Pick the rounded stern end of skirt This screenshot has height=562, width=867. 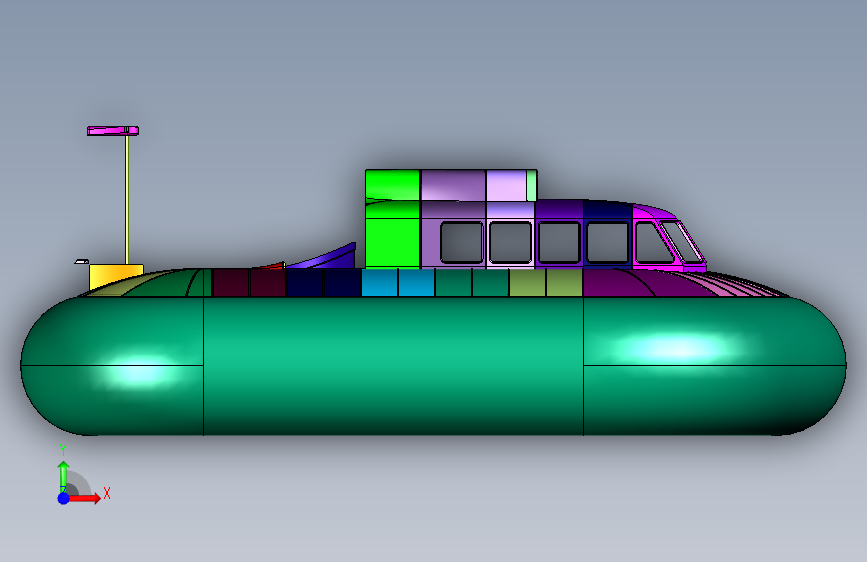[x=112, y=366]
